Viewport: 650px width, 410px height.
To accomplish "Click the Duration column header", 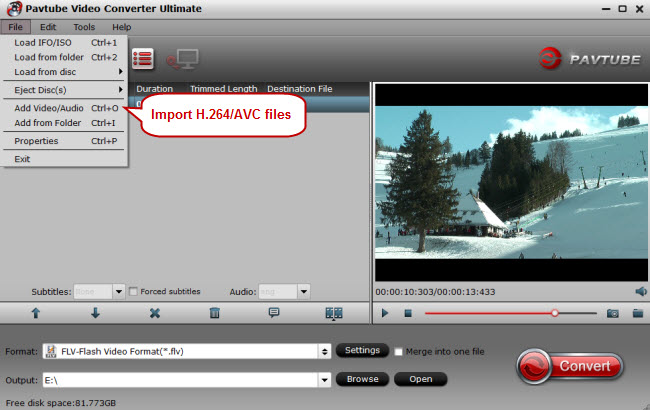I will tap(154, 89).
